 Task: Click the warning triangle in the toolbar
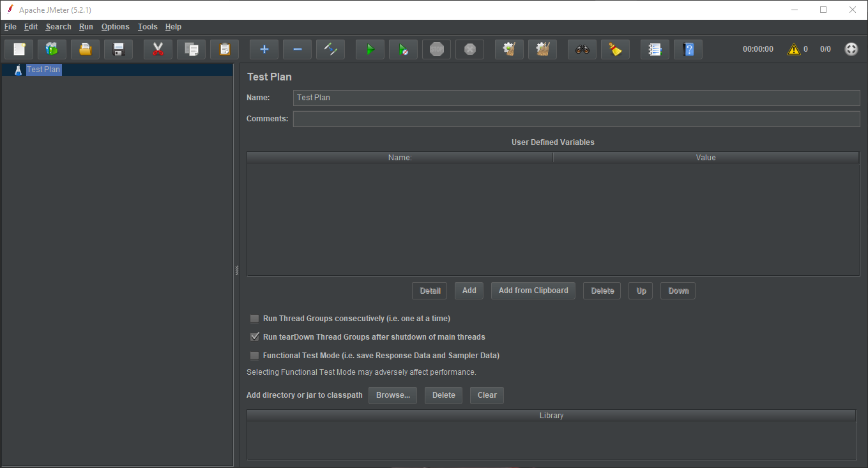tap(794, 49)
